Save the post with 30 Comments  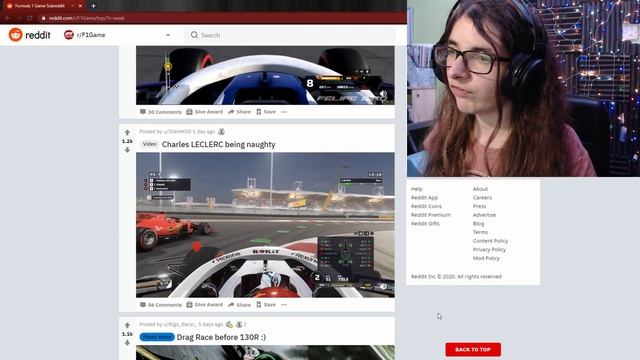pos(266,112)
